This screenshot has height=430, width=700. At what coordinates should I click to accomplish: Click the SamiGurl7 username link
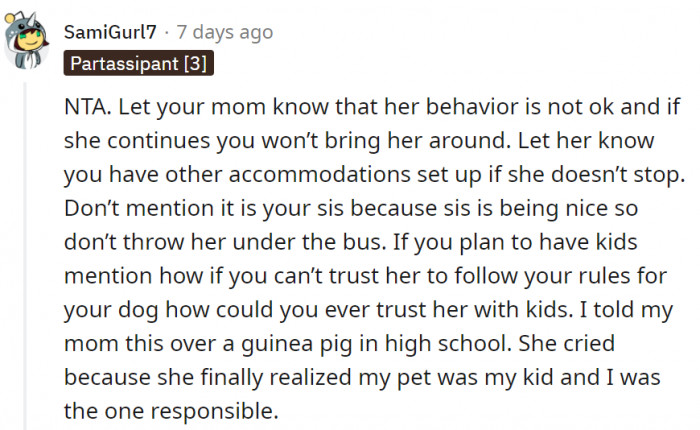pos(110,32)
